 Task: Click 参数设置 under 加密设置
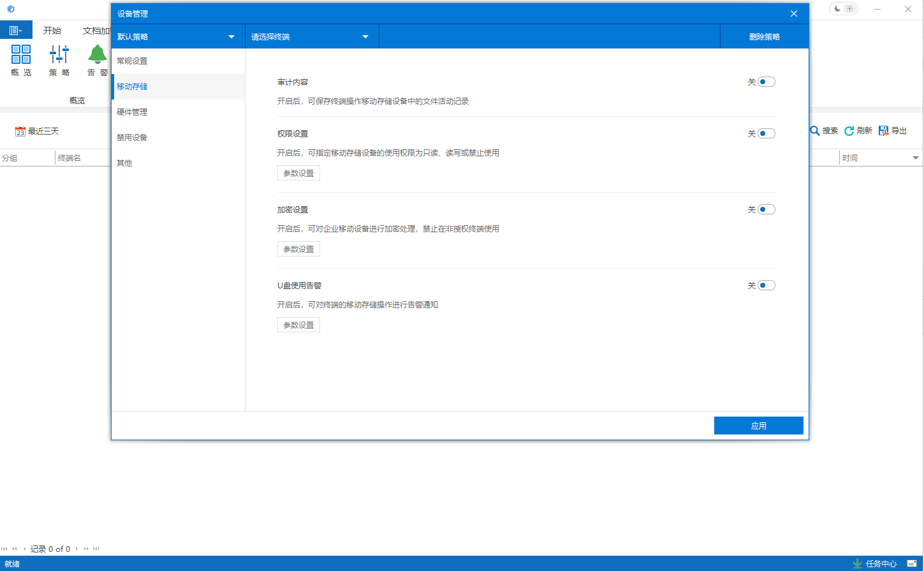[298, 249]
